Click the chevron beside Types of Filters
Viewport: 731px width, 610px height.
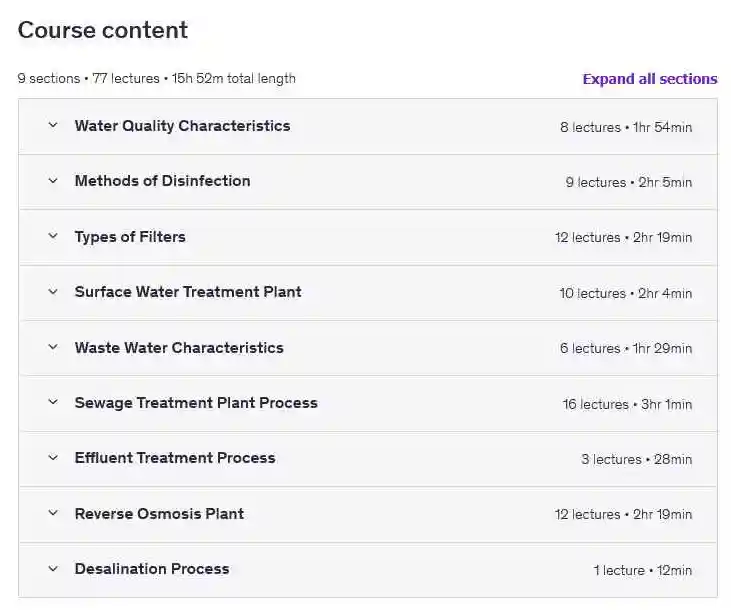(x=53, y=237)
